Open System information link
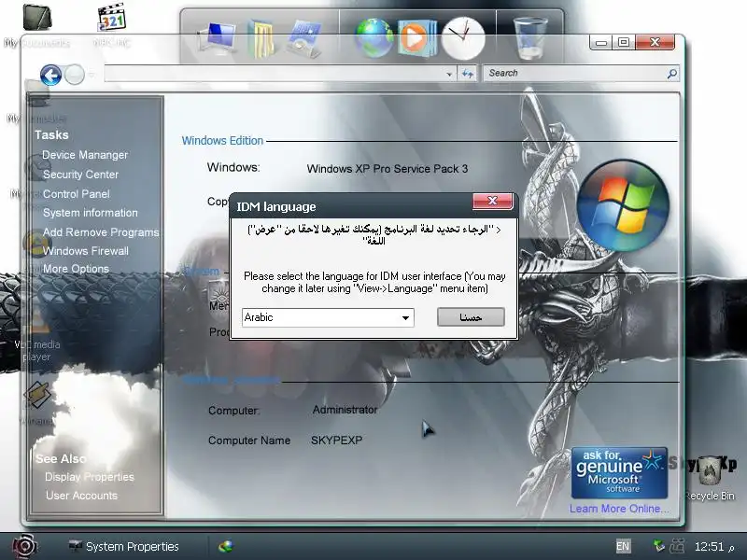Screen dimensions: 747x560 click(x=90, y=213)
